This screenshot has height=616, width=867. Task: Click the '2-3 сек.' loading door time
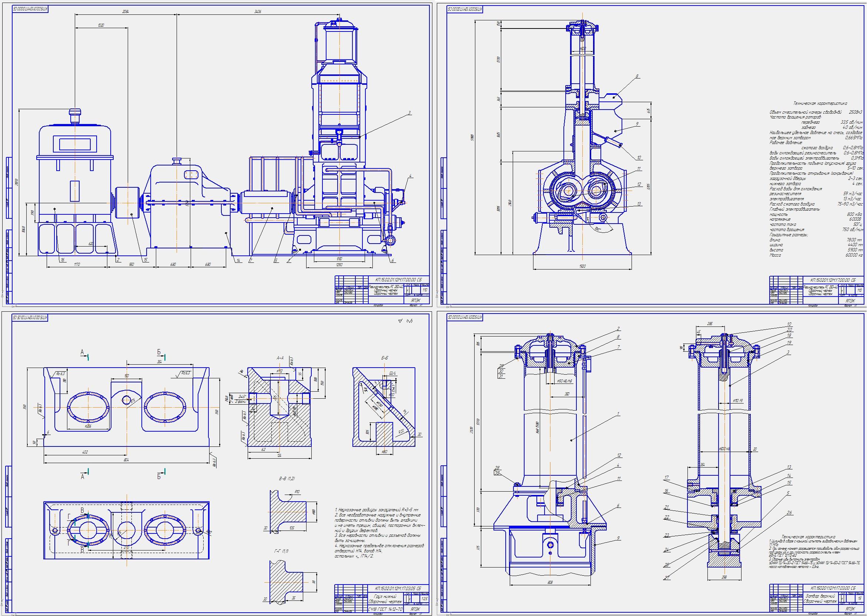click(856, 179)
